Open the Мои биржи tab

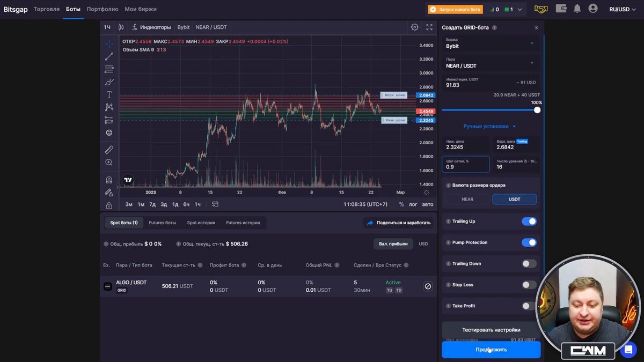coord(141,9)
